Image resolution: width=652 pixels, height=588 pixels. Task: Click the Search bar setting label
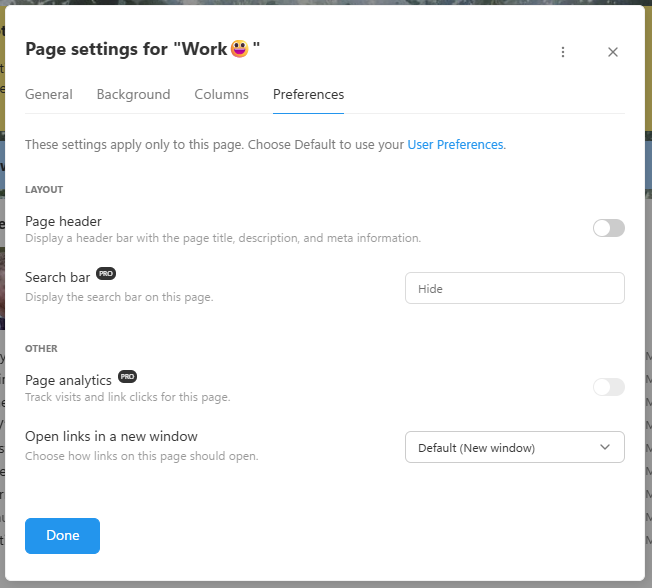click(x=57, y=277)
